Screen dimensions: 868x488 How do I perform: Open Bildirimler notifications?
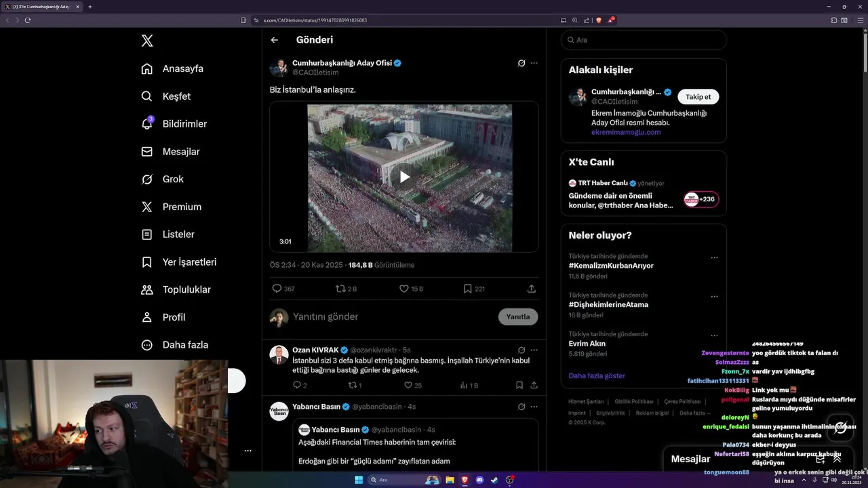174,124
